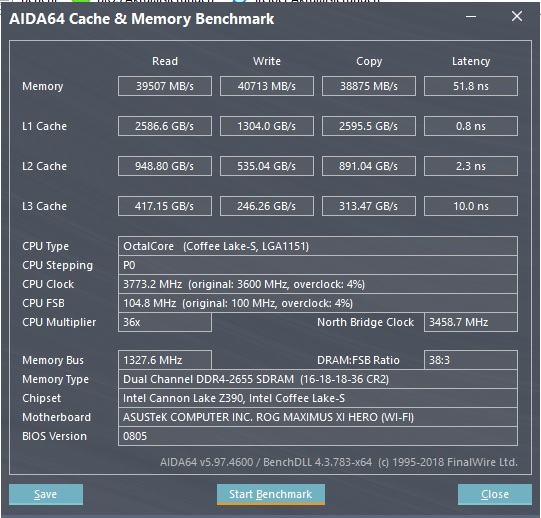Close window using title bar X

[517, 16]
